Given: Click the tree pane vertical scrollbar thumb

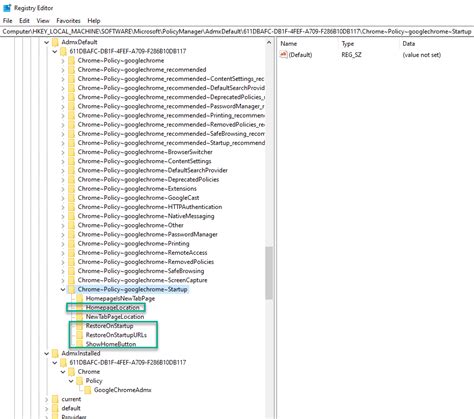Looking at the screenshot, I should [x=269, y=273].
